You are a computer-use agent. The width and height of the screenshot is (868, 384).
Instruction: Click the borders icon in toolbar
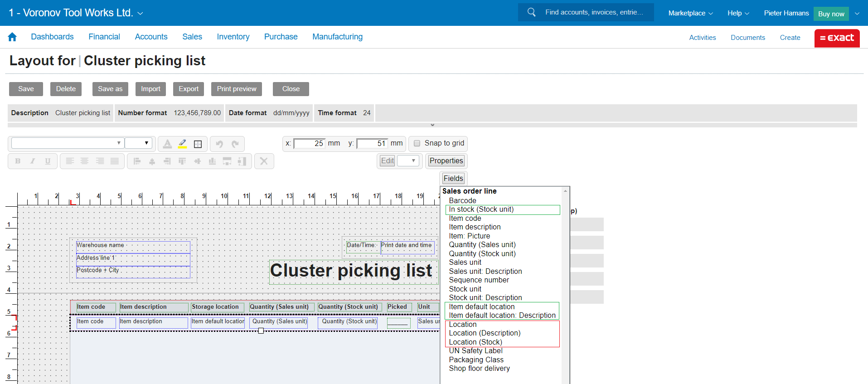tap(198, 144)
